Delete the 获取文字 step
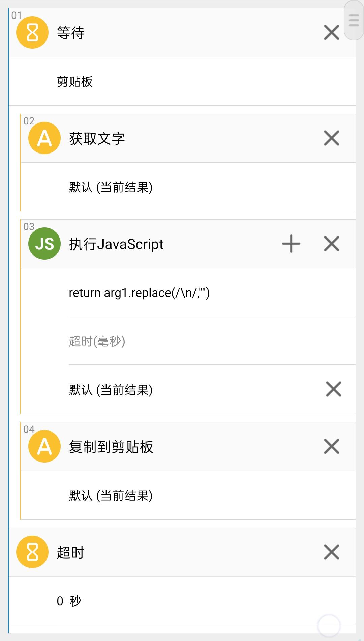Image resolution: width=364 pixels, height=641 pixels. 331,138
